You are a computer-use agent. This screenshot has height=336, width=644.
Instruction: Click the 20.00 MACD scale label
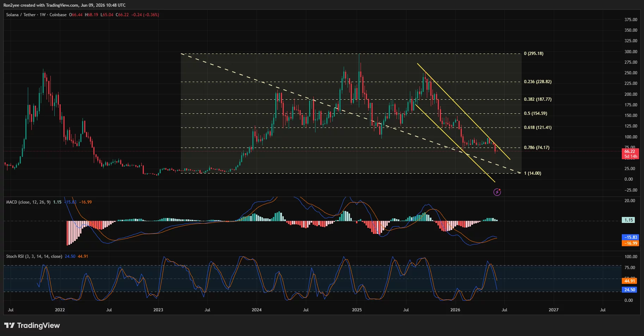click(x=630, y=201)
